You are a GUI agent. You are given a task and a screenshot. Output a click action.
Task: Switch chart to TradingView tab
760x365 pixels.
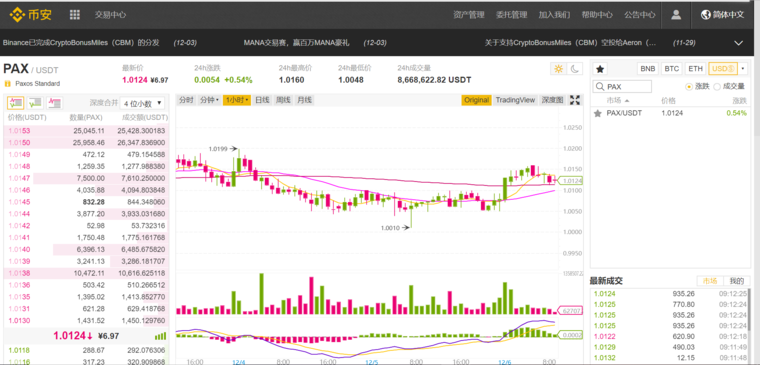515,100
